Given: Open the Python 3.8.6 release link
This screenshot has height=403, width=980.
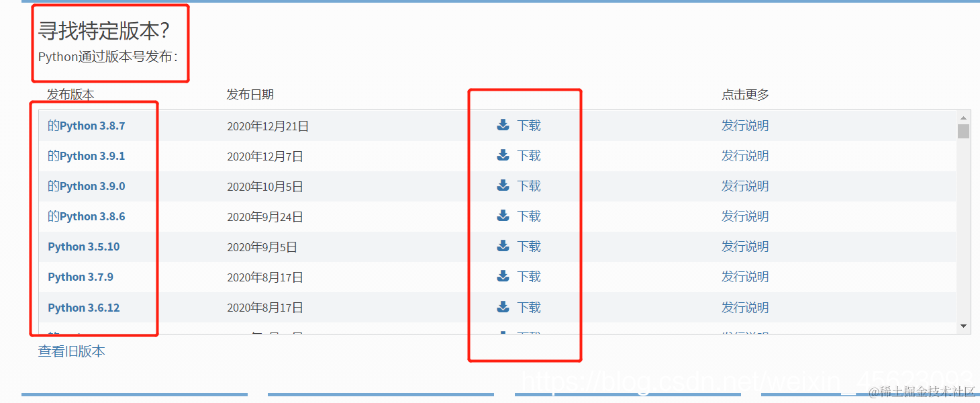Looking at the screenshot, I should [x=87, y=216].
